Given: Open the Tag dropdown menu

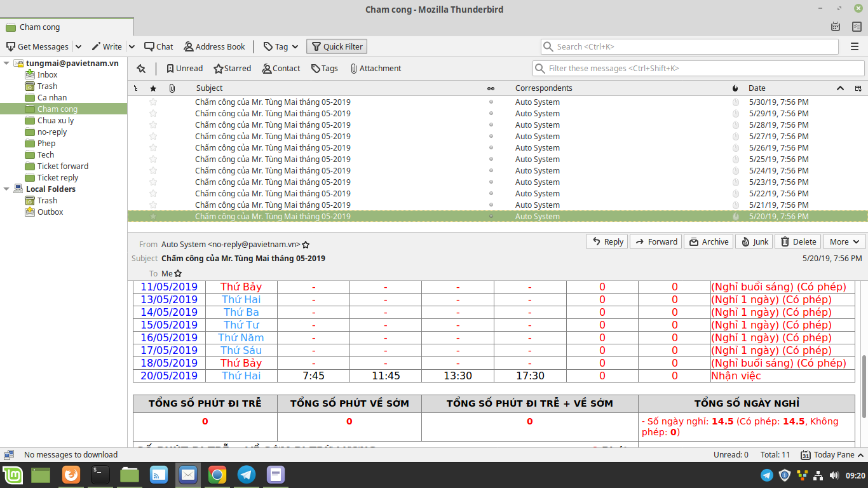Looking at the screenshot, I should click(x=280, y=46).
